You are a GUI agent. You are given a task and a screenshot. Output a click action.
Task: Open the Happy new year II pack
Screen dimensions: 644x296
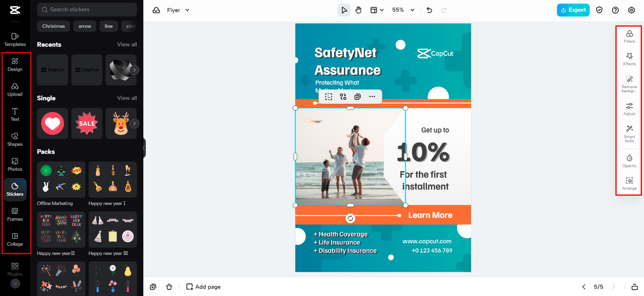[61, 230]
